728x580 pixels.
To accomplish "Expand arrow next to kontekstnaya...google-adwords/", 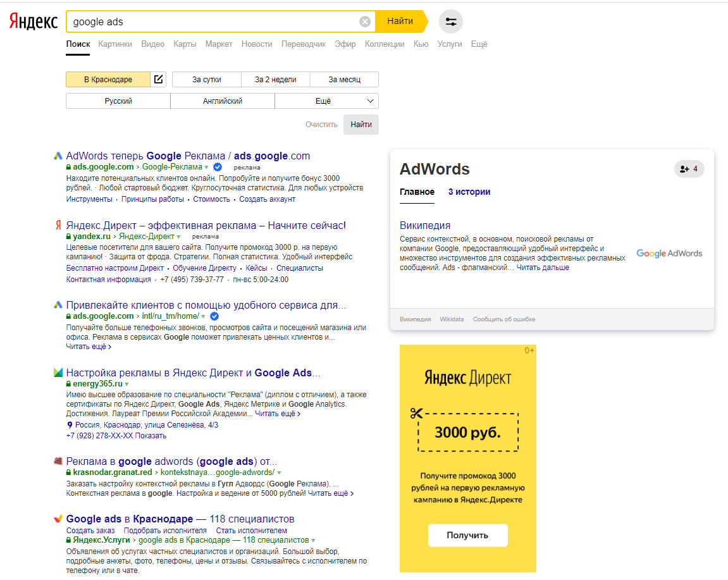I will [x=279, y=472].
